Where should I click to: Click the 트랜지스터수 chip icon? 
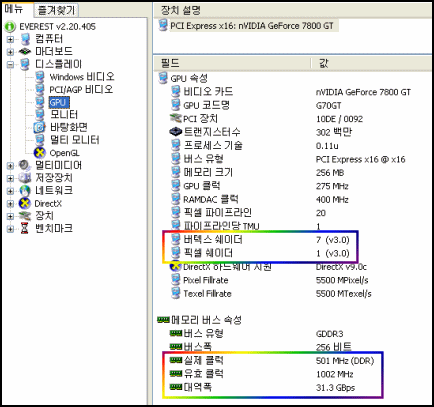coord(176,132)
